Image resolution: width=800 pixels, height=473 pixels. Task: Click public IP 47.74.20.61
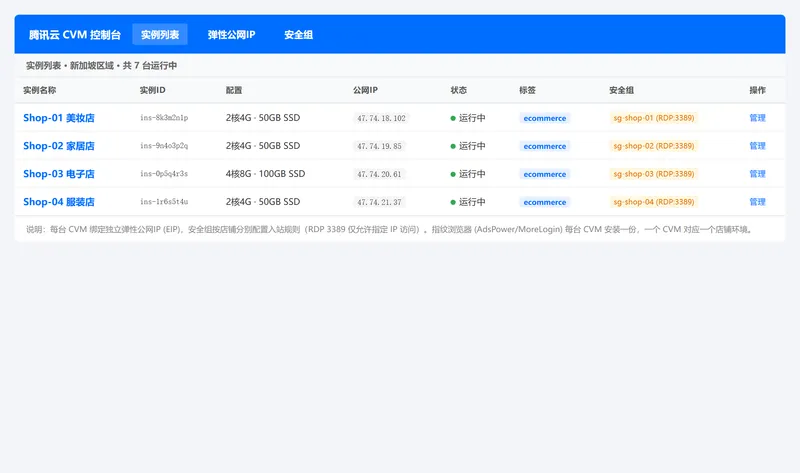(379, 175)
